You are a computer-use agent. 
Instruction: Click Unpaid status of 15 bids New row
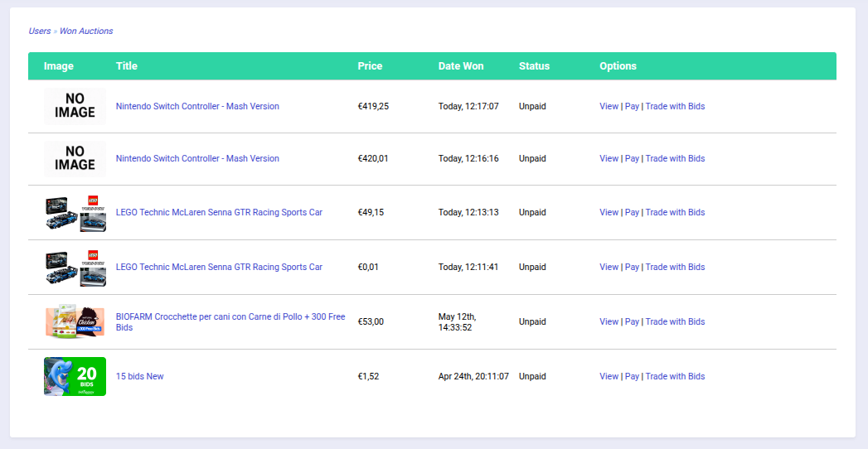[x=532, y=377]
